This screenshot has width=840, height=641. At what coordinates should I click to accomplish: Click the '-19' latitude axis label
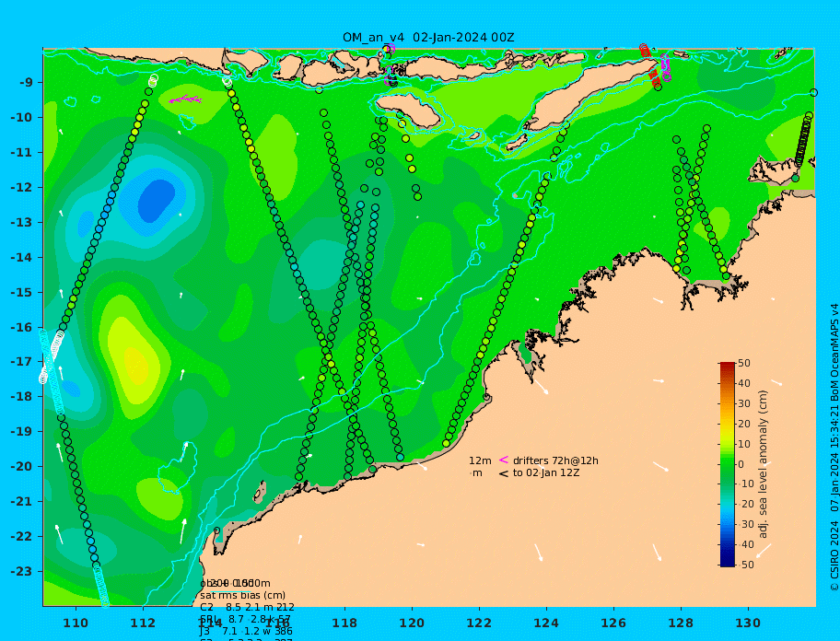[x=21, y=432]
